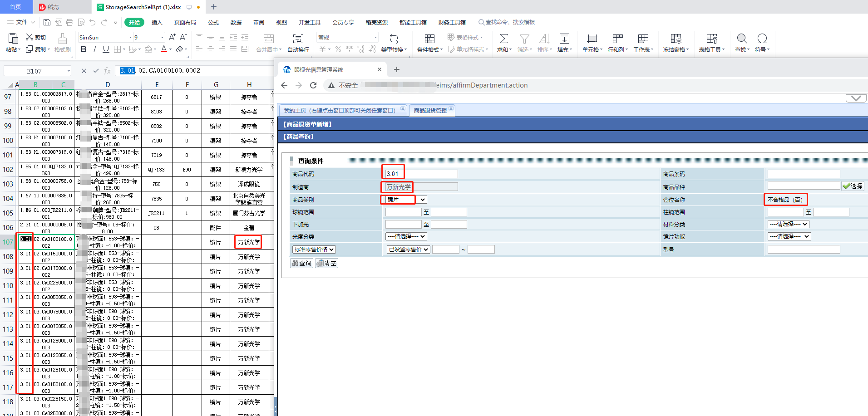Open the 材料分类 请选择 dropdown
Viewport: 868px width, 416px height.
789,224
